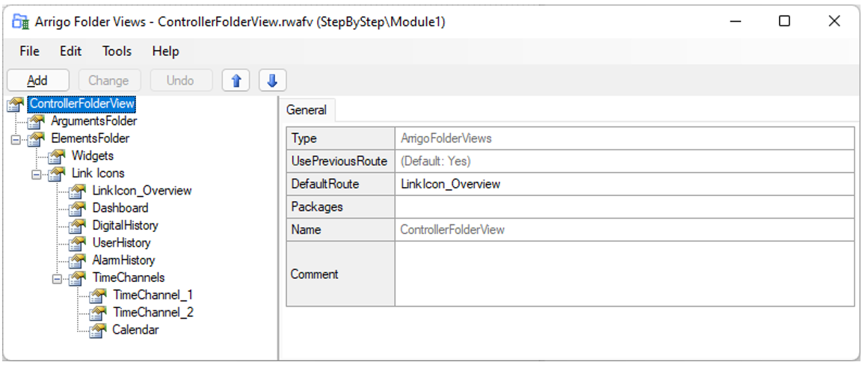Click the ArgumentsFolder node icon
Viewport: 868px width, 365px height.
[x=37, y=120]
